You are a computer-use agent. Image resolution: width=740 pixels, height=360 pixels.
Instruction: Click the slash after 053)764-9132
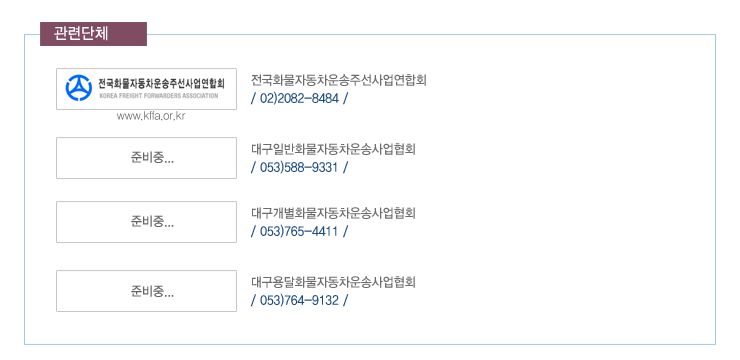(x=345, y=301)
